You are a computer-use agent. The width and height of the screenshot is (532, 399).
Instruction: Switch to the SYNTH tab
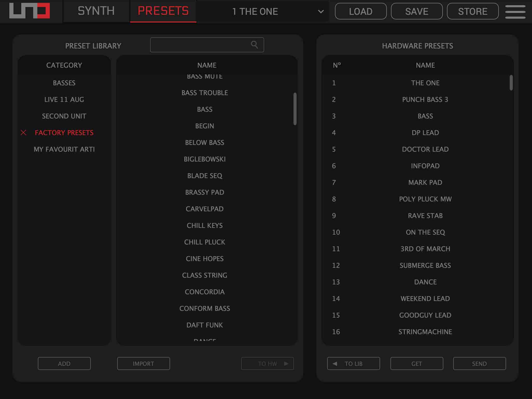pyautogui.click(x=96, y=11)
